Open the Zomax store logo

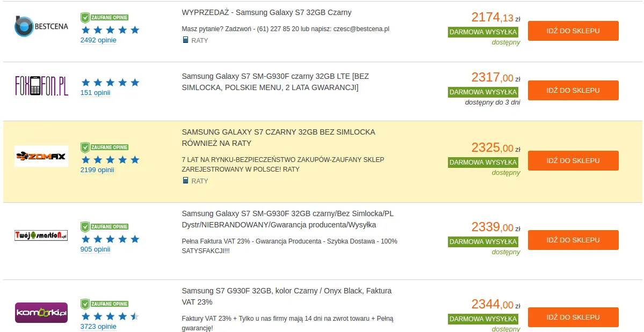click(41, 156)
